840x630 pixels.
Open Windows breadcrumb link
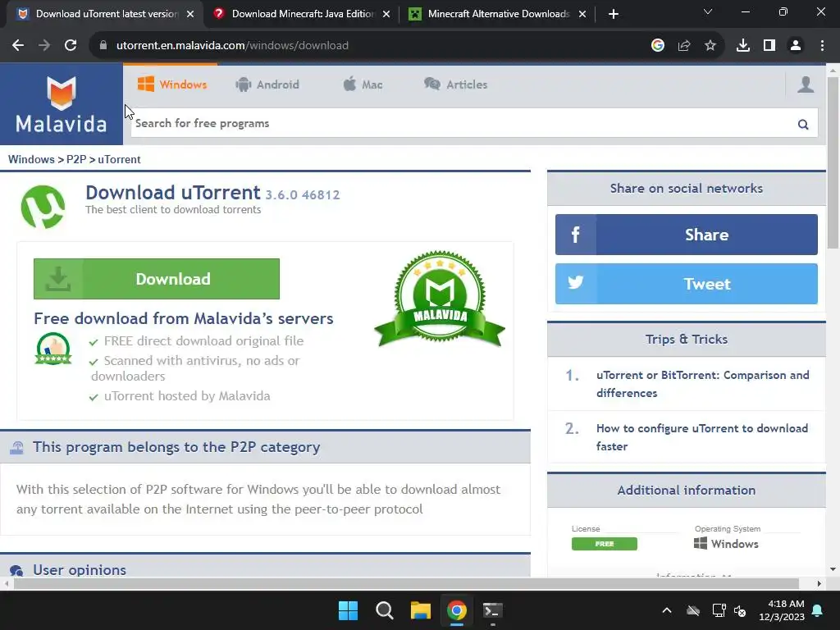pyautogui.click(x=31, y=159)
